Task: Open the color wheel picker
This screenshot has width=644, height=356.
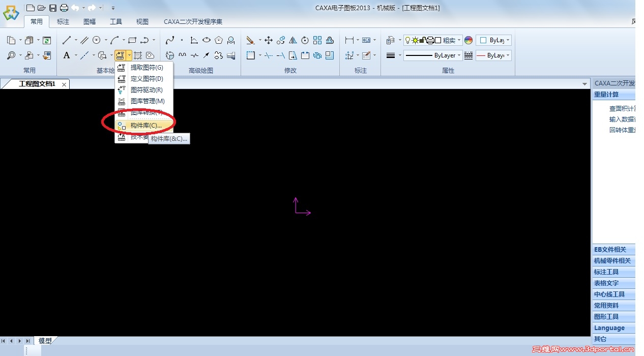Action: pyautogui.click(x=469, y=40)
